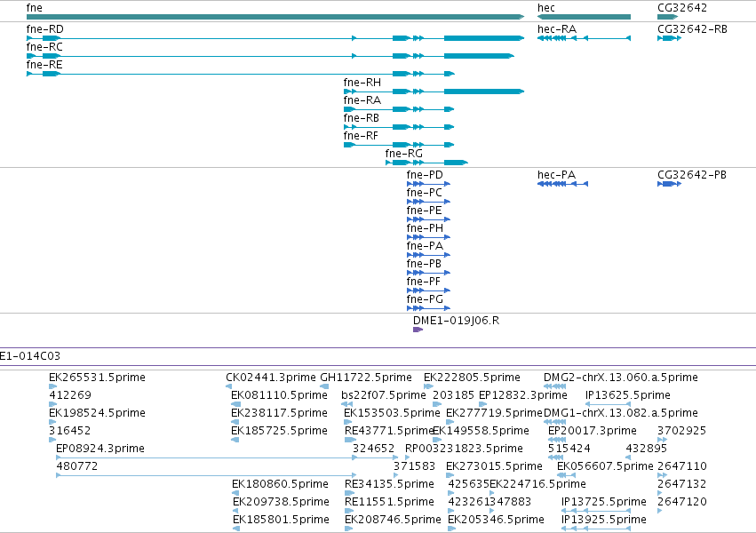Click the DME1-019J06.R label
Viewport: 756px width, 533px height.
pyautogui.click(x=456, y=321)
